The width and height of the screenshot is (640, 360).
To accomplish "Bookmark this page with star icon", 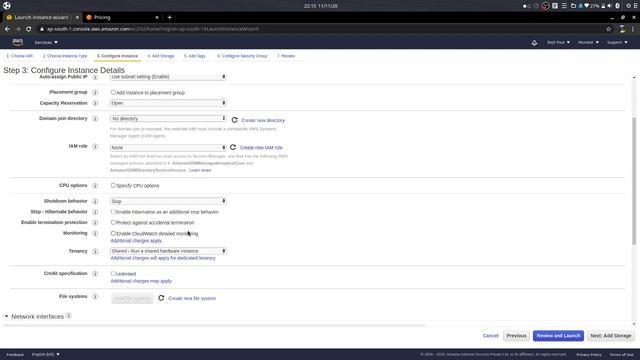I will pyautogui.click(x=609, y=29).
